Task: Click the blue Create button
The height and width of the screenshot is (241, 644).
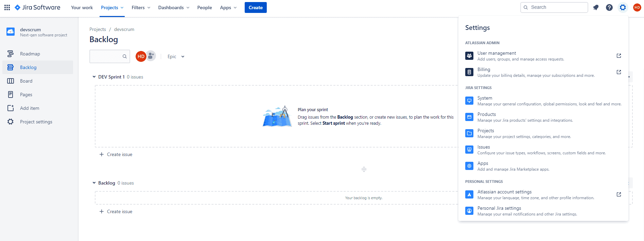Action: pyautogui.click(x=256, y=7)
